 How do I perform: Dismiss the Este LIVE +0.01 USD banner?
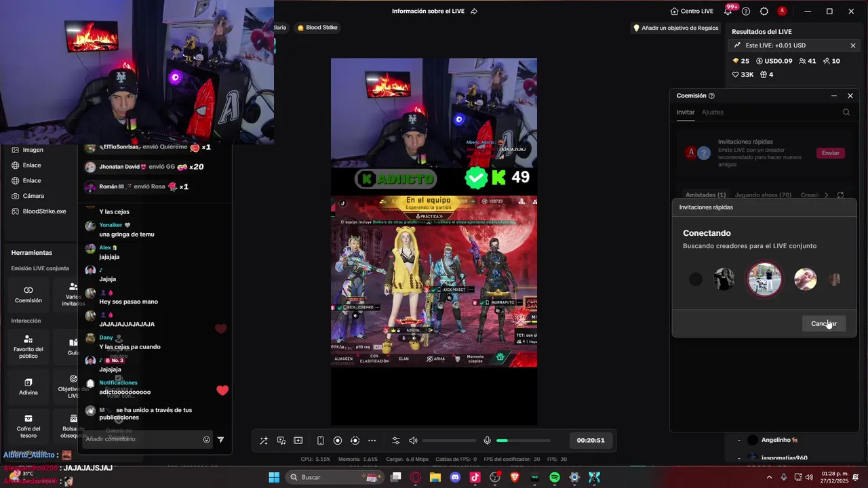point(853,45)
